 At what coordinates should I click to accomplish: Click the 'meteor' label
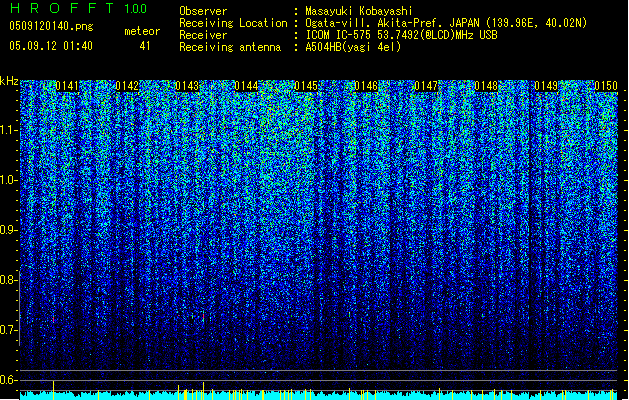coord(142,31)
